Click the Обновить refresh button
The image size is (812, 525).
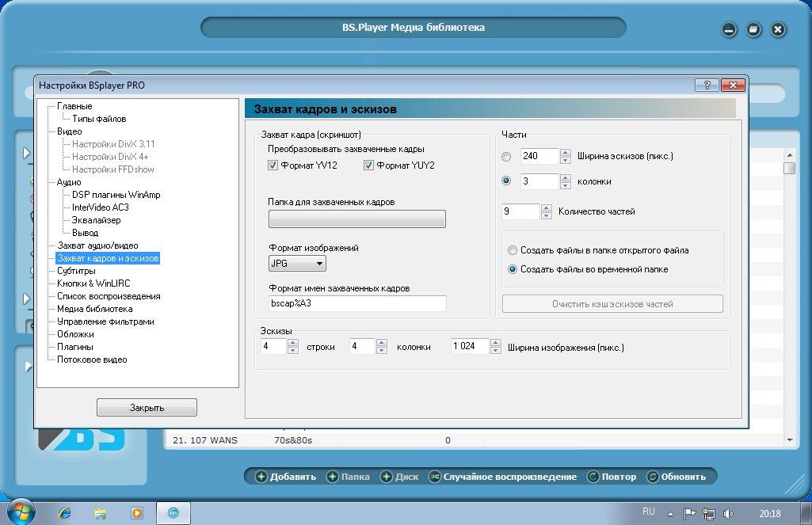tap(677, 477)
